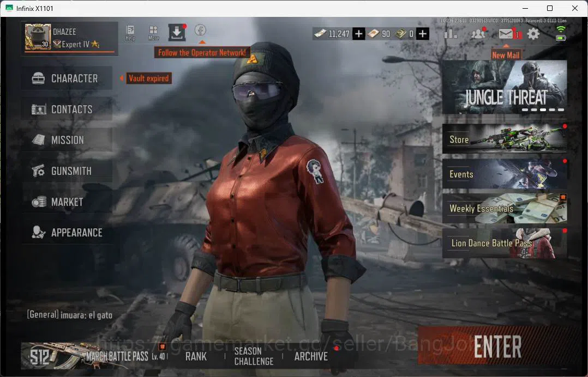The image size is (588, 377).
Task: Add gold with plus beside 0
Action: click(x=422, y=34)
